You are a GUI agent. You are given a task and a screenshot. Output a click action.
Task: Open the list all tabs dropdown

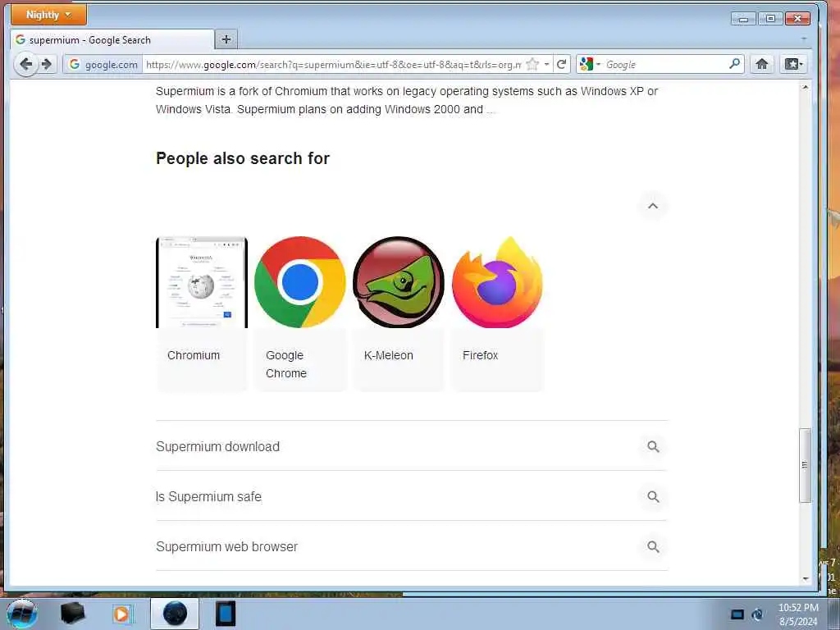point(804,39)
